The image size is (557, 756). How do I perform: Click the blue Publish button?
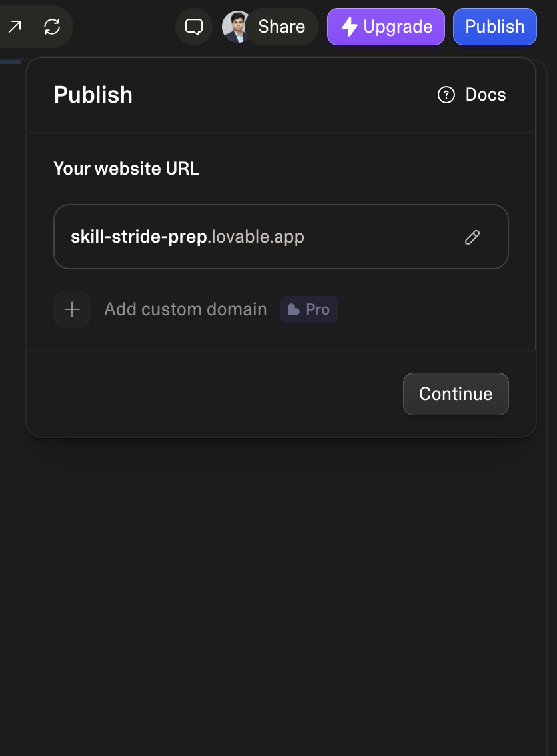[x=495, y=27]
